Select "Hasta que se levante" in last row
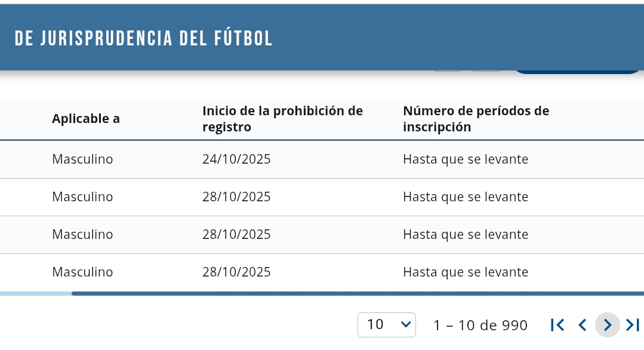The width and height of the screenshot is (644, 350). (466, 272)
